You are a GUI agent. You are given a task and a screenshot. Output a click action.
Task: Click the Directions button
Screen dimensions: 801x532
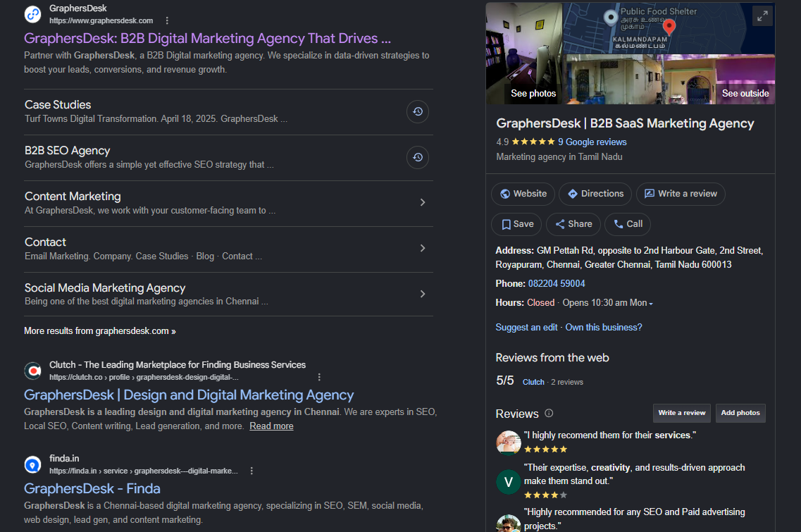click(x=595, y=194)
